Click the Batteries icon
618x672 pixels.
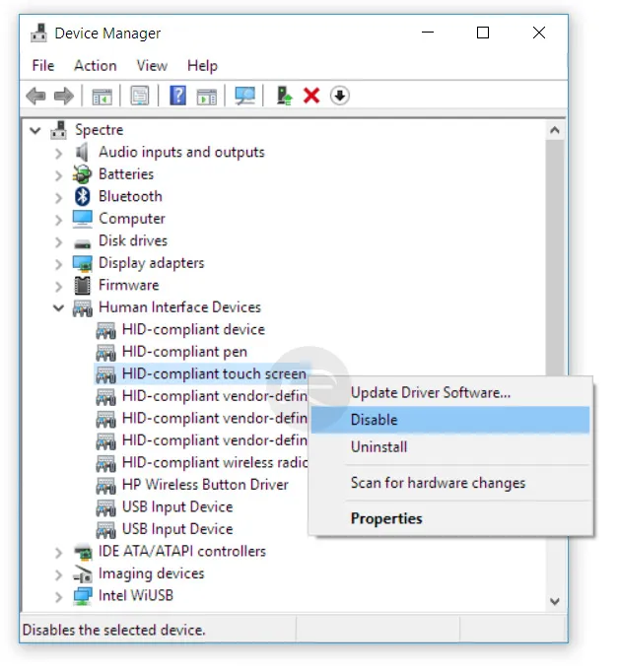click(82, 174)
